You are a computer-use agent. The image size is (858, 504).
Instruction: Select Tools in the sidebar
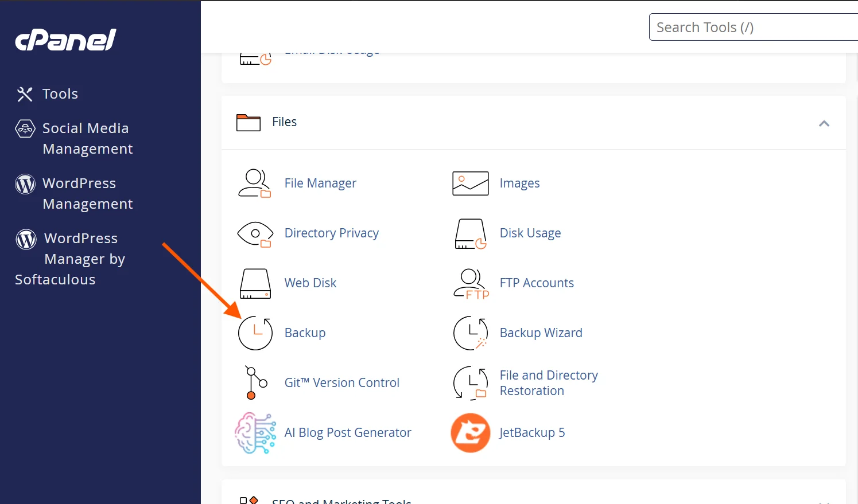[60, 93]
